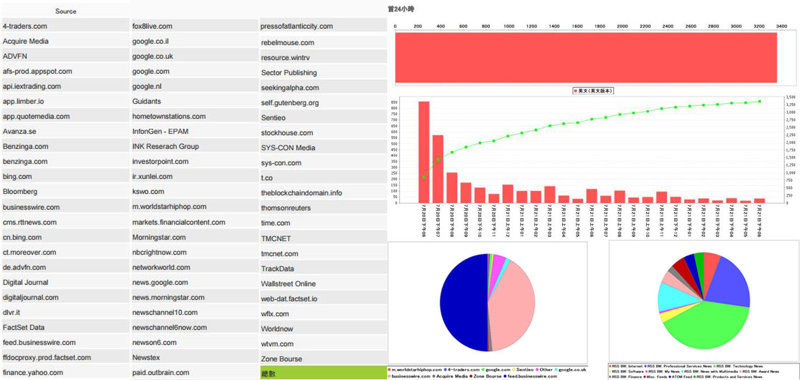Select investorpoint.com in the table
800x380 pixels.
[x=195, y=161]
